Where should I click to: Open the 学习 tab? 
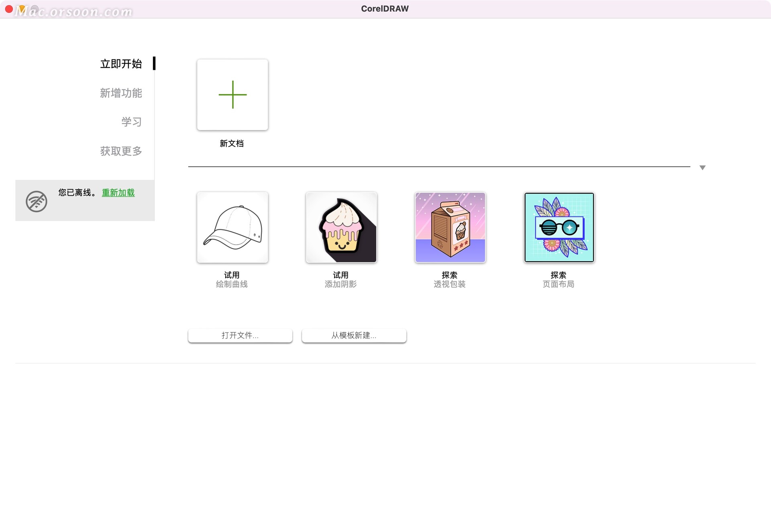coord(131,122)
